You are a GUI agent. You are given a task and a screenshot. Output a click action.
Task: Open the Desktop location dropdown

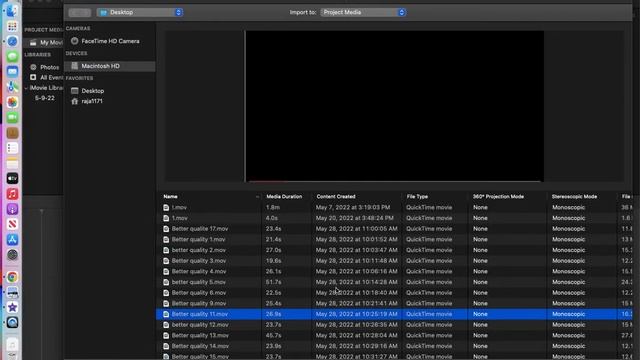tap(140, 12)
